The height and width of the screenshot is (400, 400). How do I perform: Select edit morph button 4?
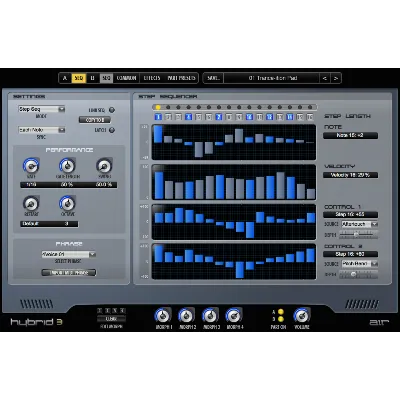pos(123,310)
